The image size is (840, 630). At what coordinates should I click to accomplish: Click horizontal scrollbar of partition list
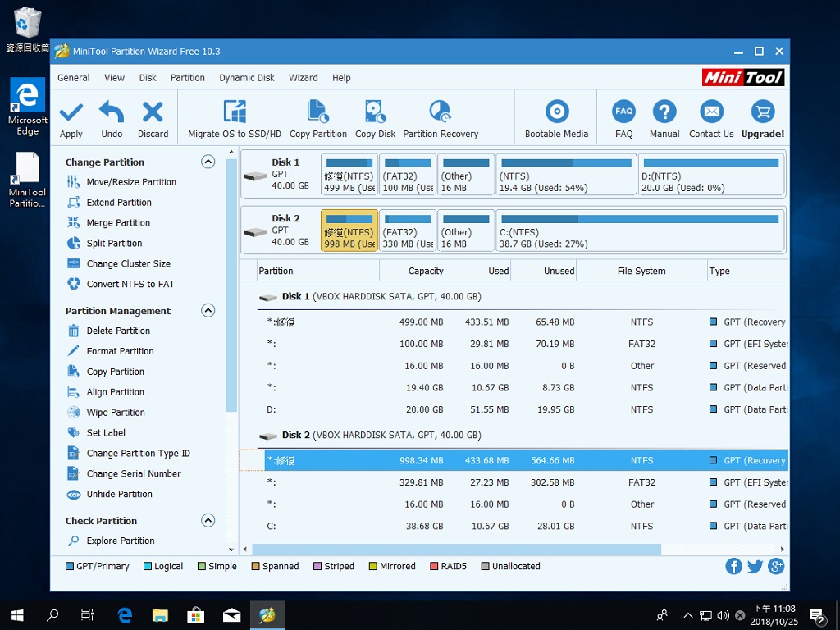tap(456, 549)
